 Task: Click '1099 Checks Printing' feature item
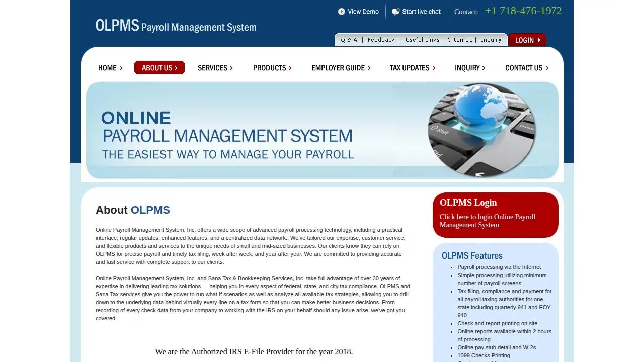tap(484, 355)
